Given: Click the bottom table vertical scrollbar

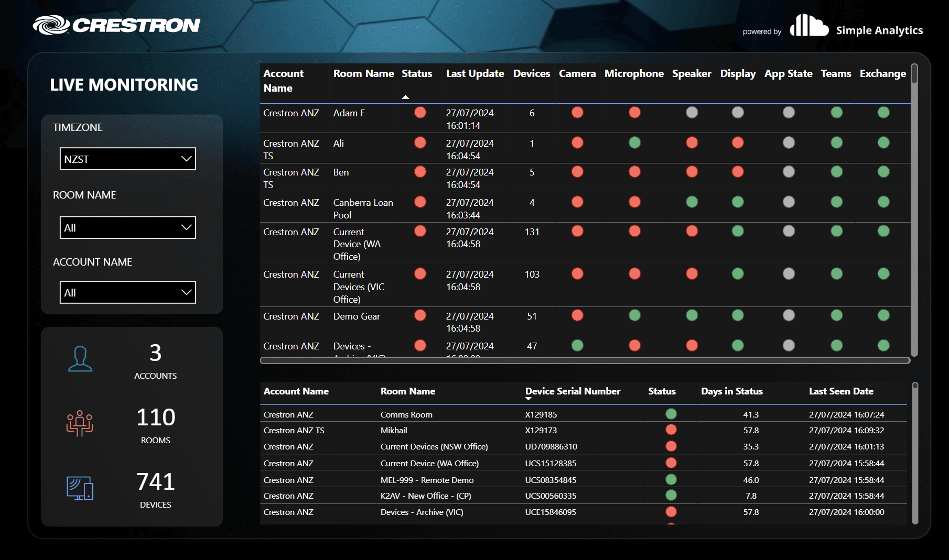Looking at the screenshot, I should (x=915, y=453).
